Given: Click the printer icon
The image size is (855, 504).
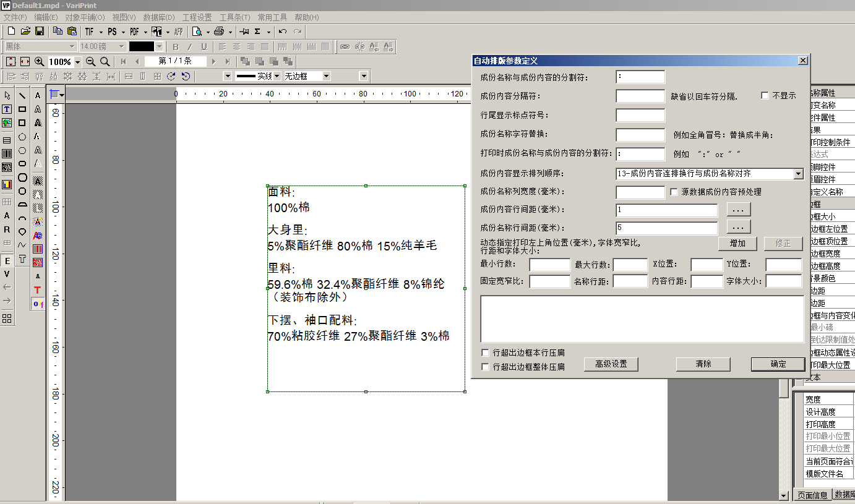Looking at the screenshot, I should (x=219, y=32).
